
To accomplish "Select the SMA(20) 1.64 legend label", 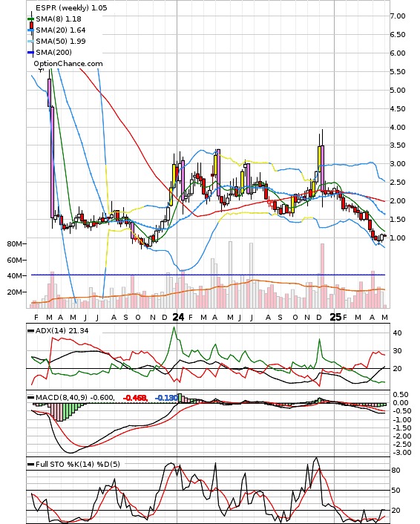I will click(x=61, y=30).
